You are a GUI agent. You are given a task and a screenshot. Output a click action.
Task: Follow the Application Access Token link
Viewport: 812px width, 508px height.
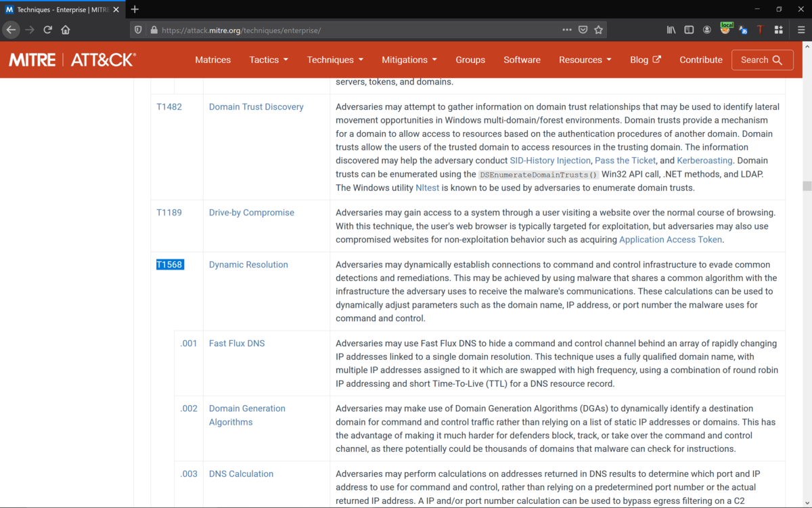click(671, 239)
